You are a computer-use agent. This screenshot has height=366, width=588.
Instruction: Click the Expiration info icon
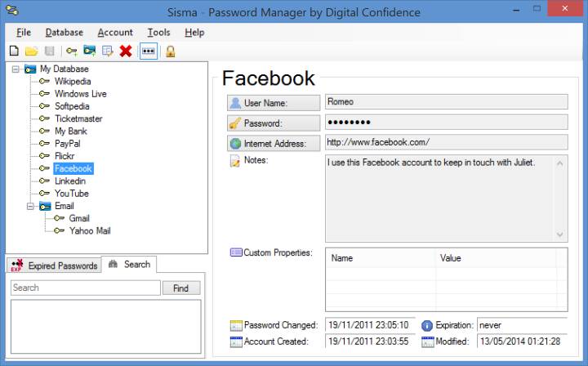pyautogui.click(x=426, y=325)
